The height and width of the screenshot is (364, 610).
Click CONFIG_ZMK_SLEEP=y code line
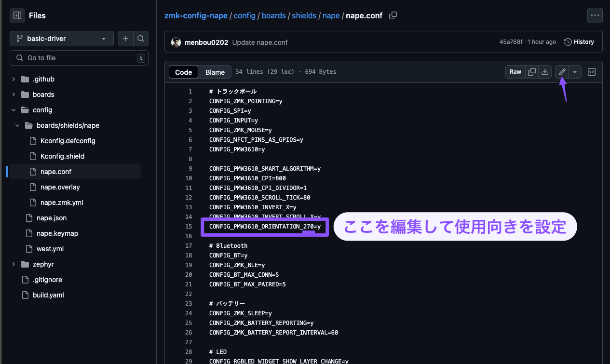tap(241, 313)
